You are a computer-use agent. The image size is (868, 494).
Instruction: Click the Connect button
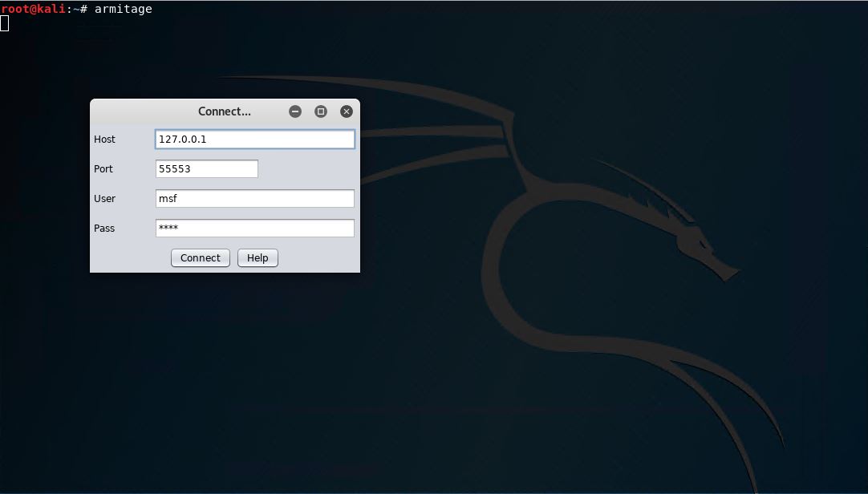point(201,257)
